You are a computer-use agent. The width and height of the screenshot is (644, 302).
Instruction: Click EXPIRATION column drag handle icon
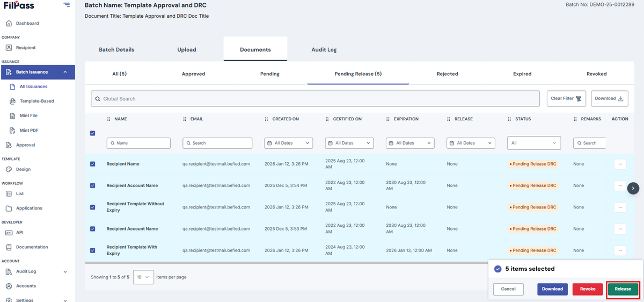388,119
